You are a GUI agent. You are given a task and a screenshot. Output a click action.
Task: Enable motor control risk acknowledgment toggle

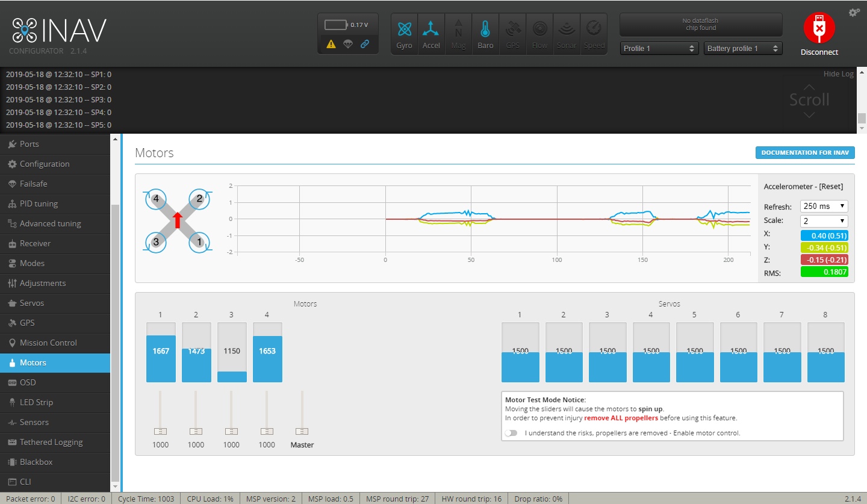(x=511, y=433)
